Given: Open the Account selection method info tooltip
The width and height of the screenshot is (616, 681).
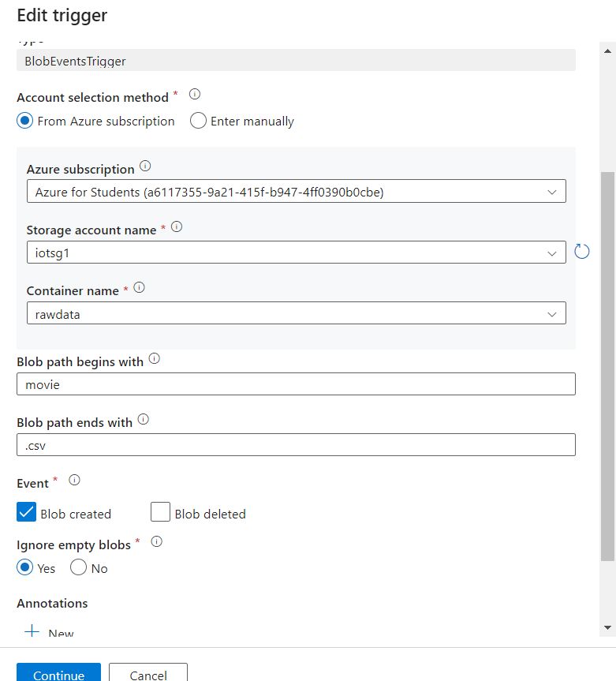Looking at the screenshot, I should (194, 94).
